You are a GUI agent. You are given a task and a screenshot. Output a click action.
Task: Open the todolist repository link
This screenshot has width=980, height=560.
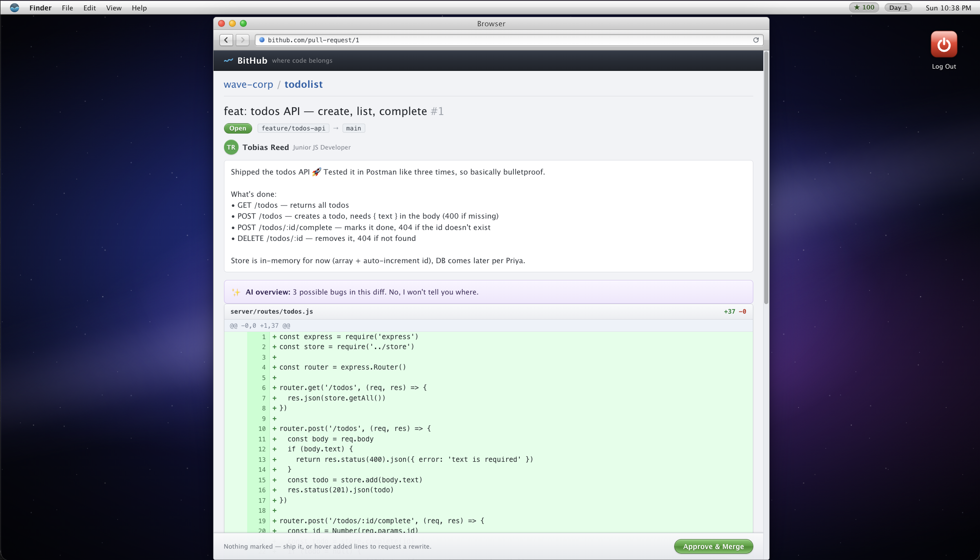[x=303, y=85]
